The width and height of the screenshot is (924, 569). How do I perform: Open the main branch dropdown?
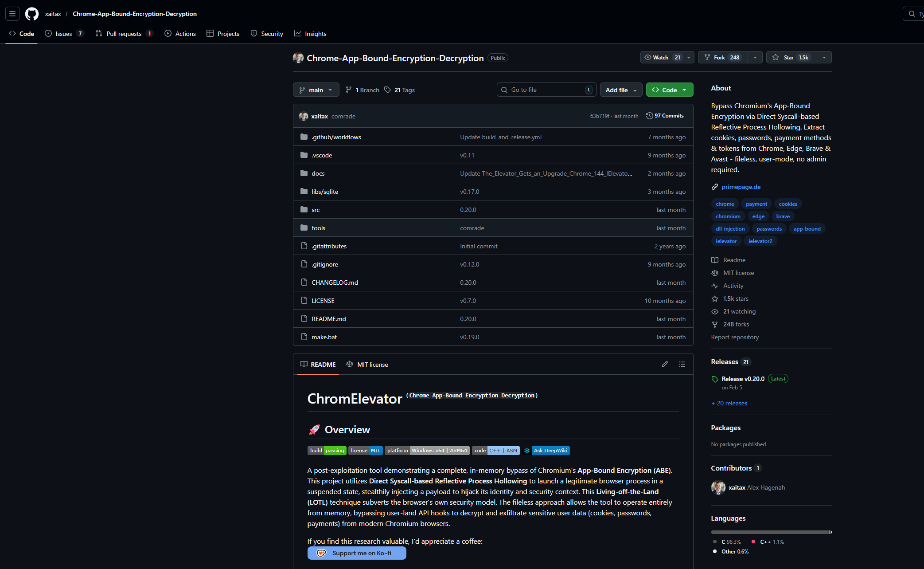coord(316,90)
